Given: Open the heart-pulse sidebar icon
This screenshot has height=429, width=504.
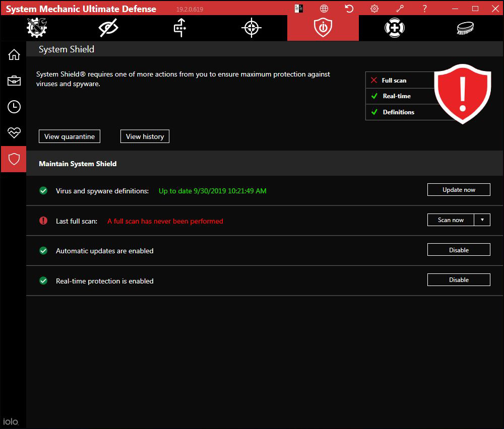Looking at the screenshot, I should click(14, 132).
